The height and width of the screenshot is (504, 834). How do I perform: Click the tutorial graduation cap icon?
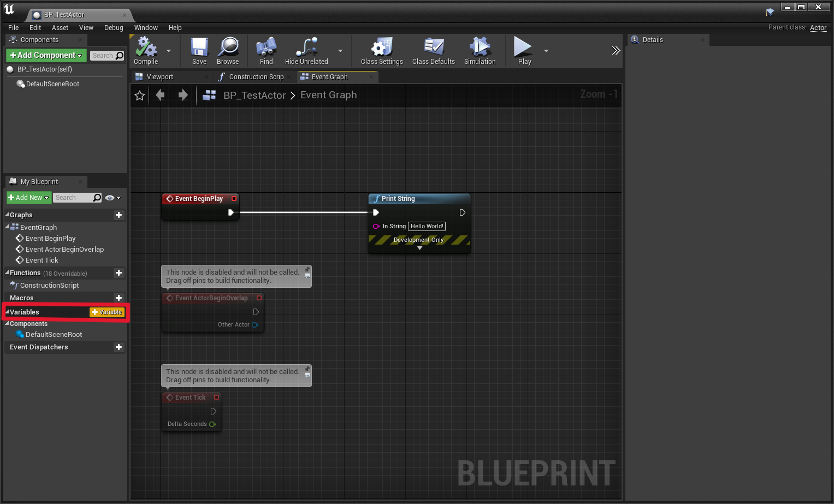point(770,12)
